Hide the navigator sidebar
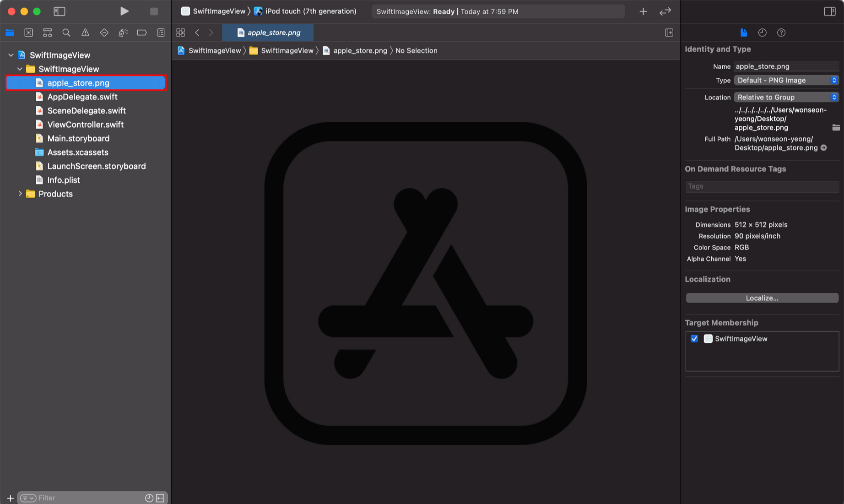 pyautogui.click(x=60, y=11)
